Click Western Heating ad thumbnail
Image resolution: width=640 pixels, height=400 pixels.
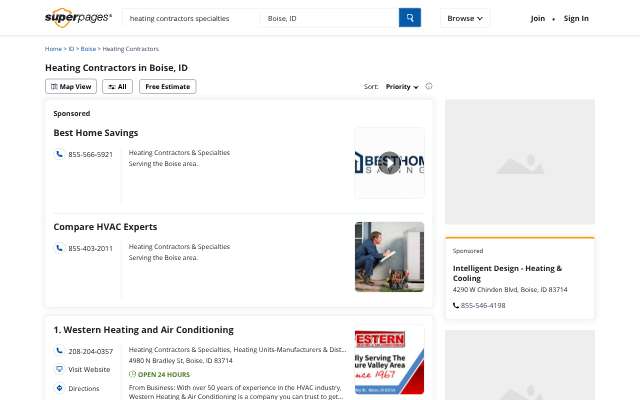(389, 360)
